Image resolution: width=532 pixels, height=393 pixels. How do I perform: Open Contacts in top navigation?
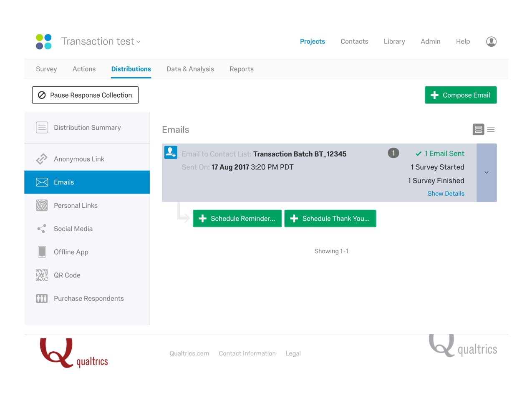coord(354,41)
